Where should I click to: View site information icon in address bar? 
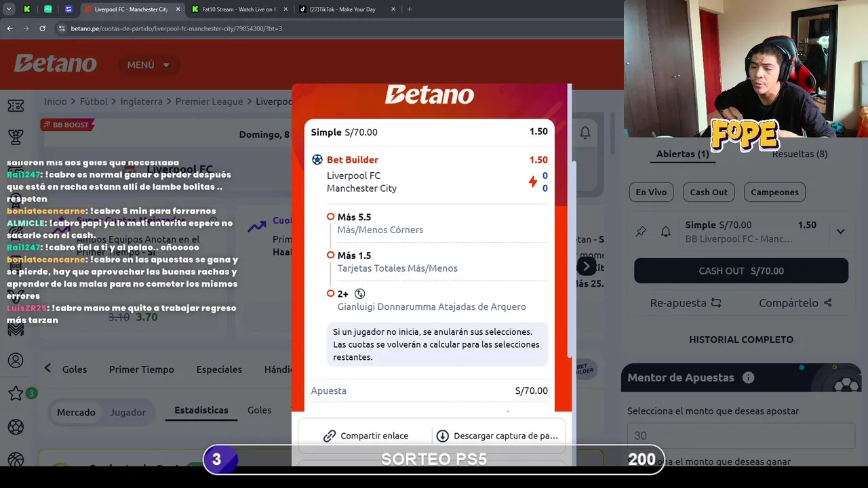[62, 28]
